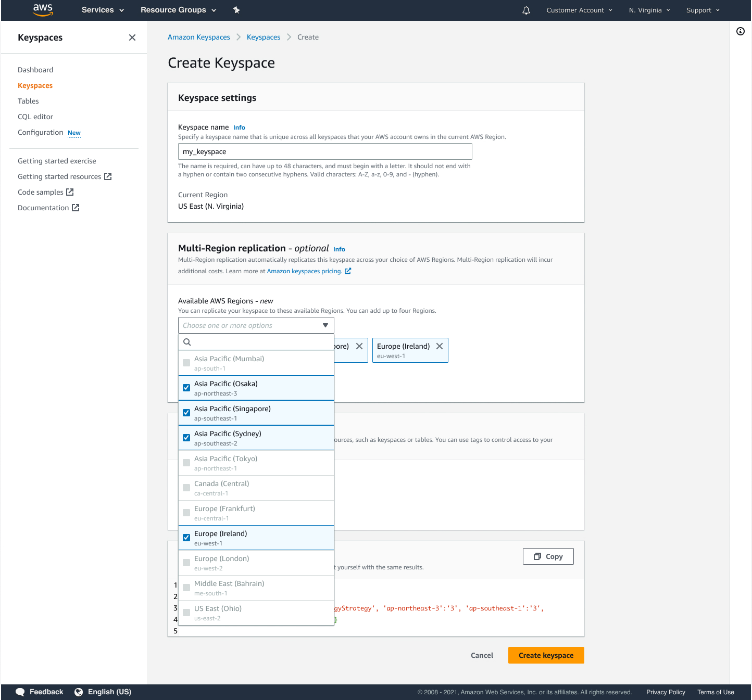Check the Asia Pacific (Mumbai) region
752x700 pixels.
pos(186,362)
